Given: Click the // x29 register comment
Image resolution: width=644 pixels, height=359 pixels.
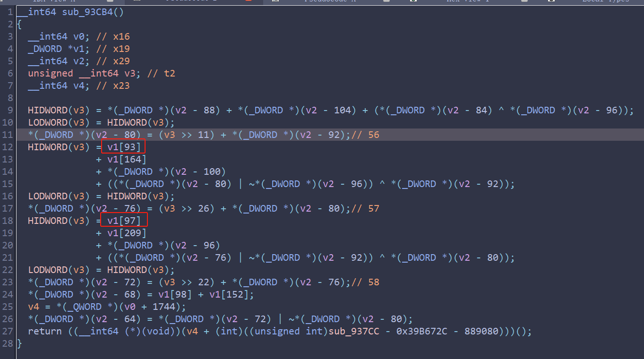Looking at the screenshot, I should tap(112, 61).
